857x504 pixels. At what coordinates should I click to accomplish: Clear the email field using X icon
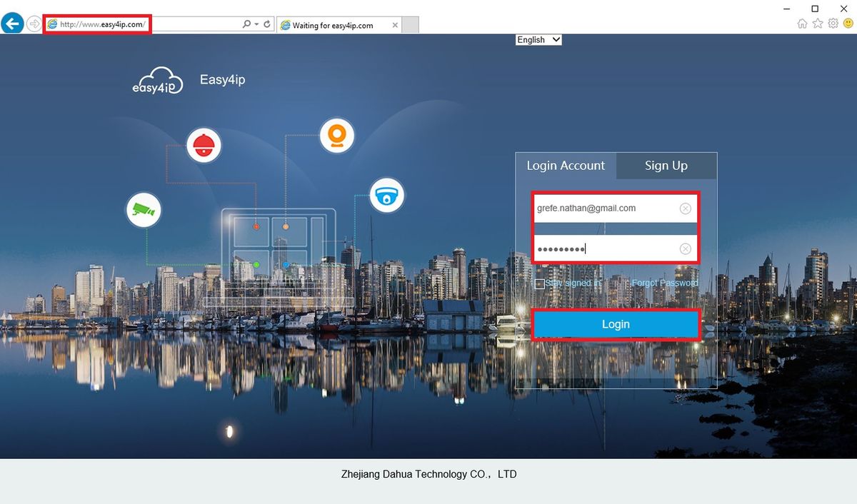click(x=685, y=208)
